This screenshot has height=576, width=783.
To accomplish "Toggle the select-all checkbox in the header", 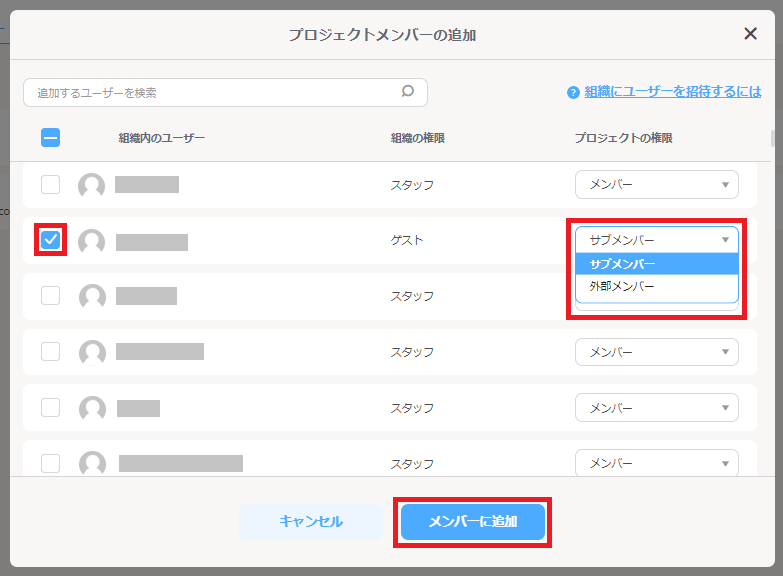I will 51,138.
